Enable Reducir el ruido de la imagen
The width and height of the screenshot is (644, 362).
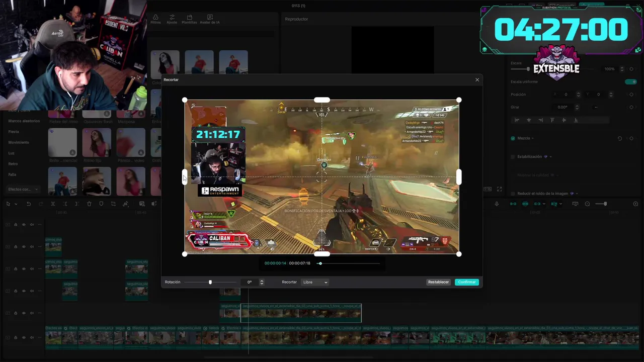tap(513, 193)
